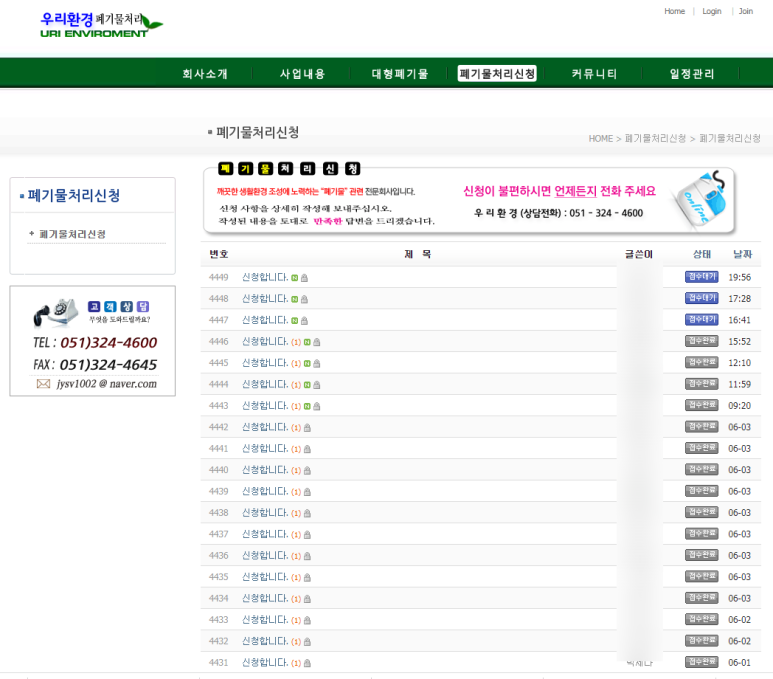Click the Join link at top
This screenshot has width=773, height=679.
(745, 11)
